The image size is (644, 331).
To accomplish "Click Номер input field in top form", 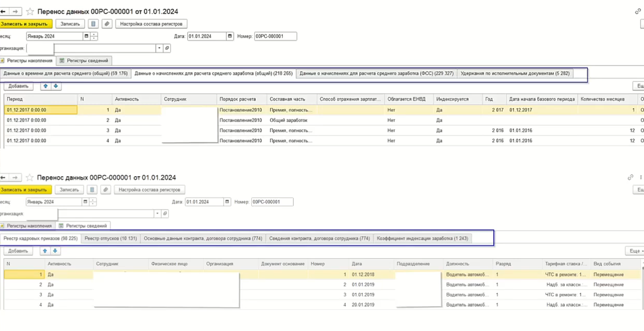I will pyautogui.click(x=275, y=36).
